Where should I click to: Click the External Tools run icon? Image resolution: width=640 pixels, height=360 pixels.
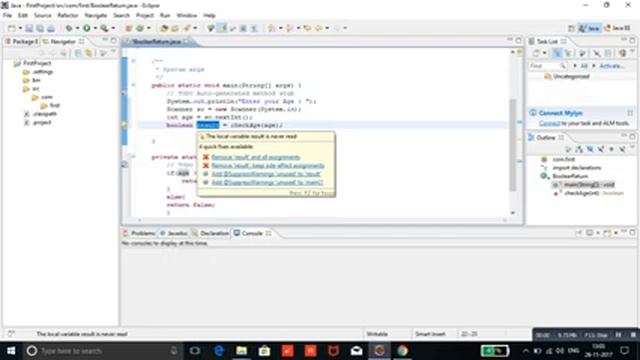104,28
